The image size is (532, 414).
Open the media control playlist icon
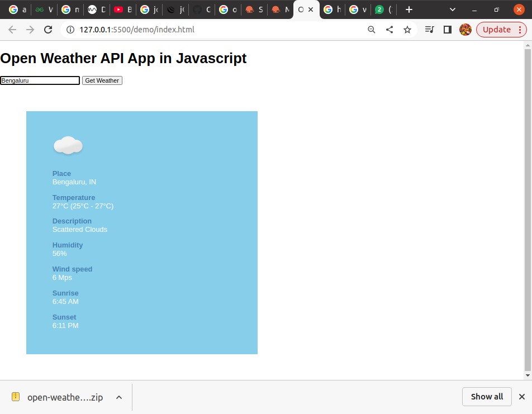(429, 30)
